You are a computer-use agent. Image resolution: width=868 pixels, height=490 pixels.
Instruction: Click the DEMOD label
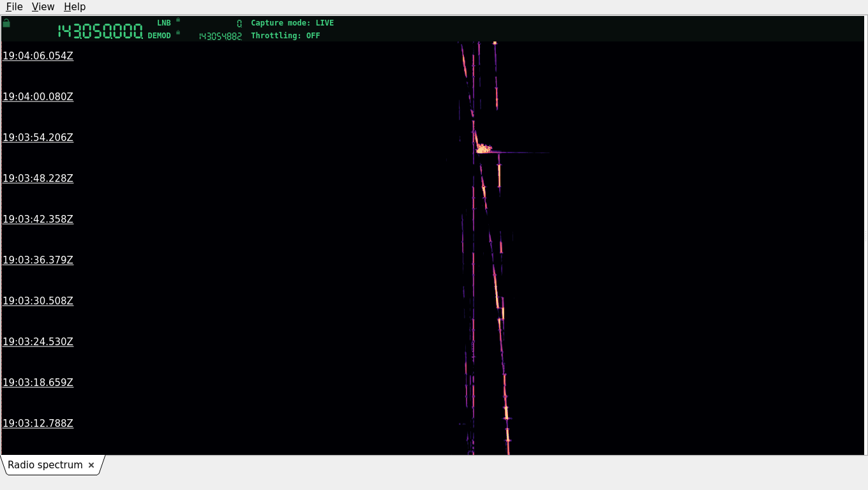tap(160, 36)
